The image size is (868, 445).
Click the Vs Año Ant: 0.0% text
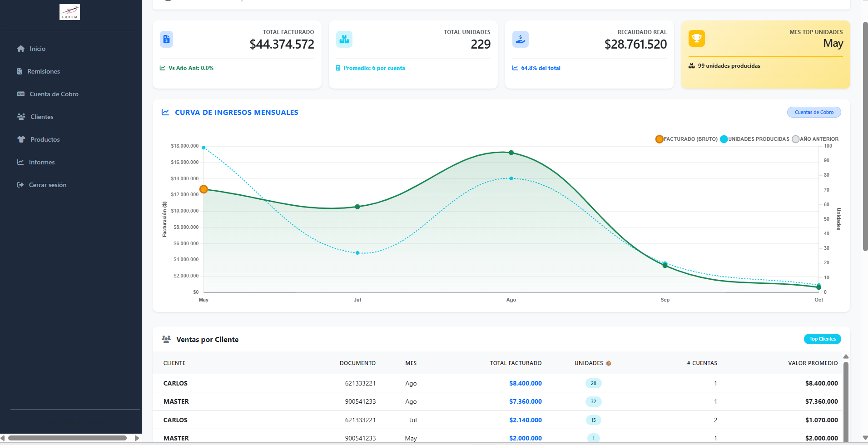tap(191, 68)
